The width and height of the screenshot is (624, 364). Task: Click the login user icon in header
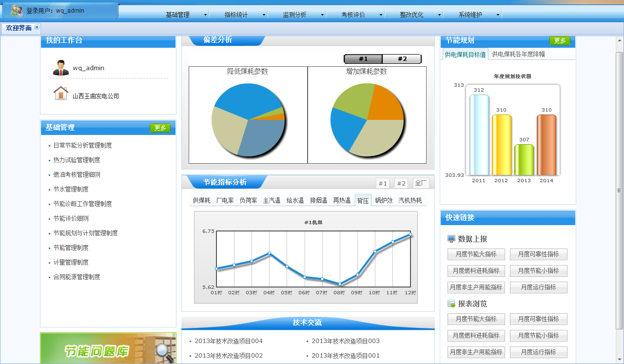coord(17,10)
